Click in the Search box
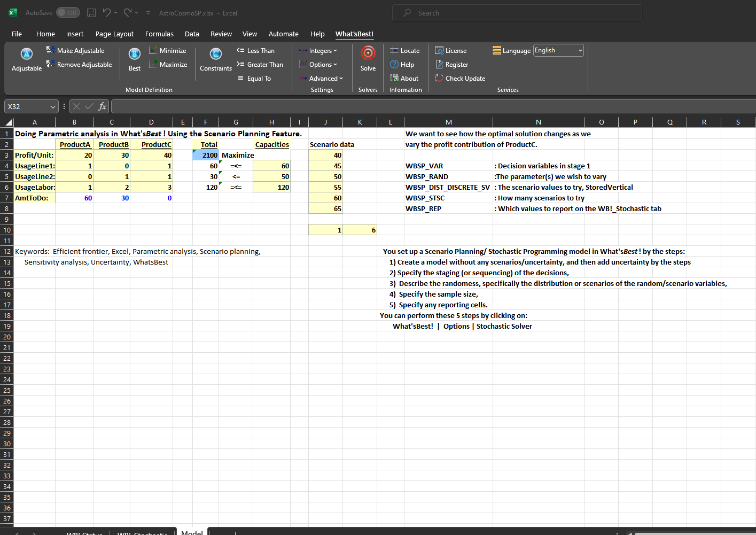756x535 pixels. tap(517, 13)
